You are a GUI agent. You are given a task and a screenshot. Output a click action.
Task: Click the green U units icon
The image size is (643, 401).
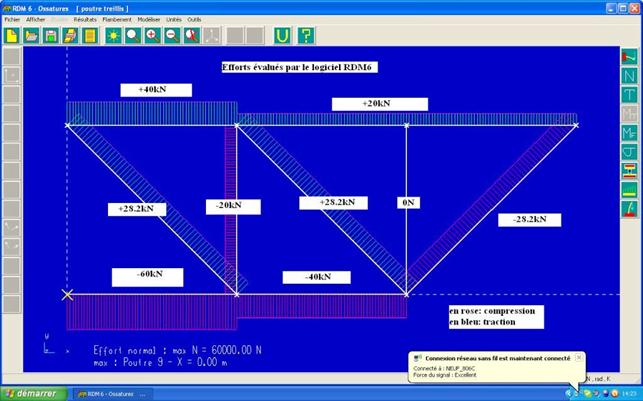coord(282,35)
